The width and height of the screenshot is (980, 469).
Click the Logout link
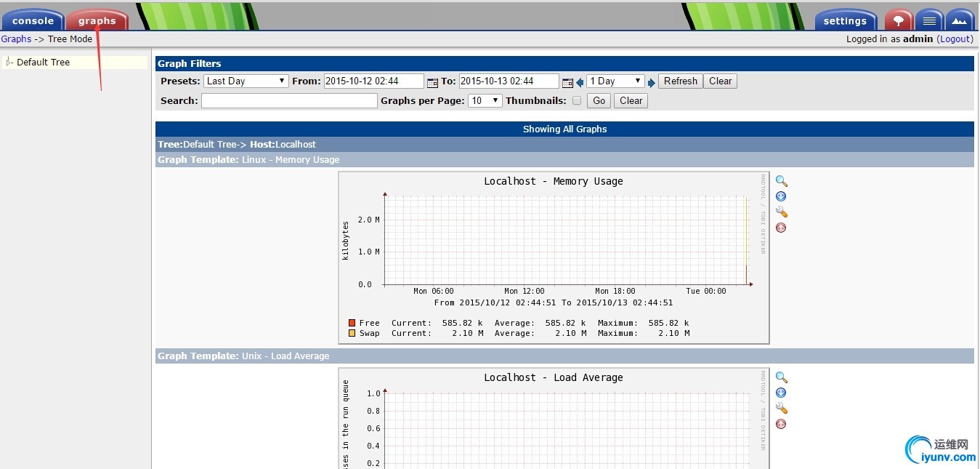click(955, 39)
